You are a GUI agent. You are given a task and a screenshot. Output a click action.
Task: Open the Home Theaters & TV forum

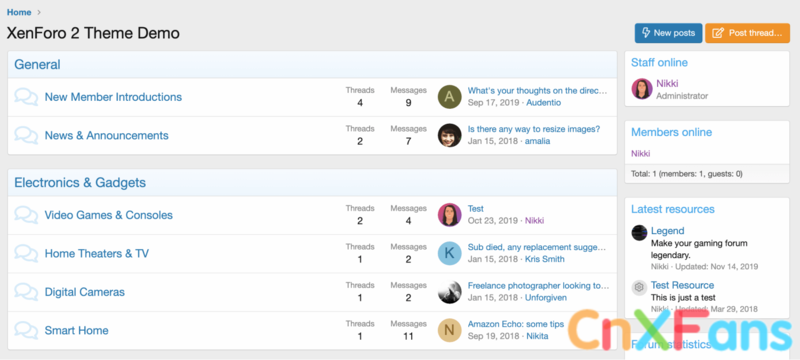[x=97, y=253]
